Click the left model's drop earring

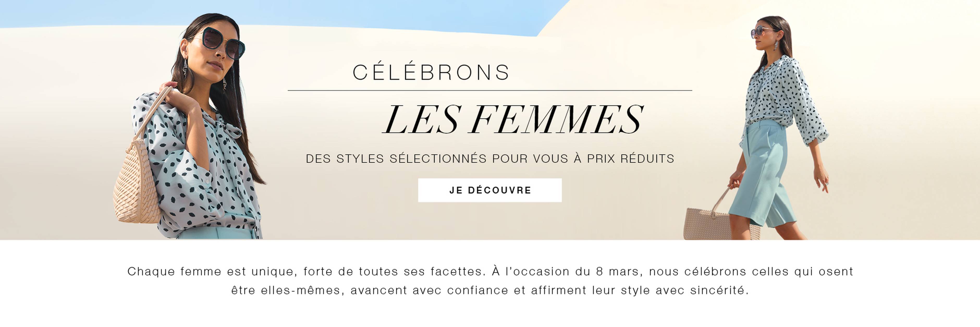tap(185, 69)
